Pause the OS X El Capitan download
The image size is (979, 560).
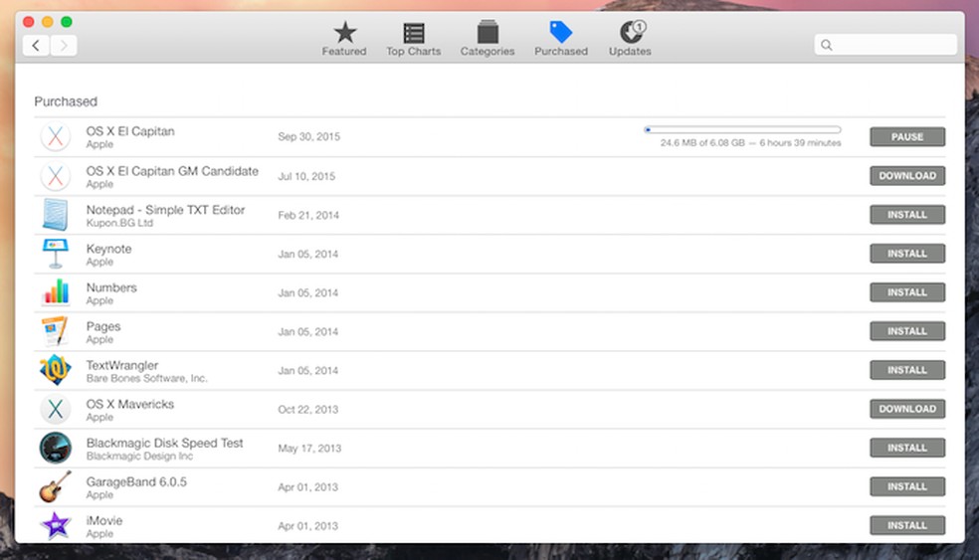pyautogui.click(x=907, y=136)
